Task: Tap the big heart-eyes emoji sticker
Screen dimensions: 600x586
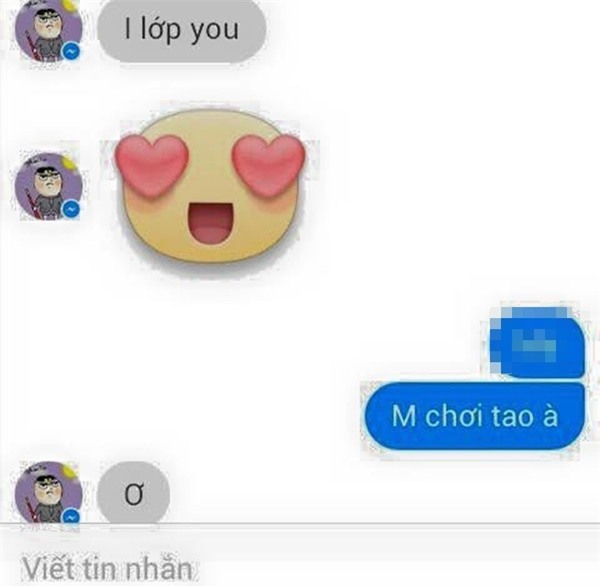Action: 210,187
